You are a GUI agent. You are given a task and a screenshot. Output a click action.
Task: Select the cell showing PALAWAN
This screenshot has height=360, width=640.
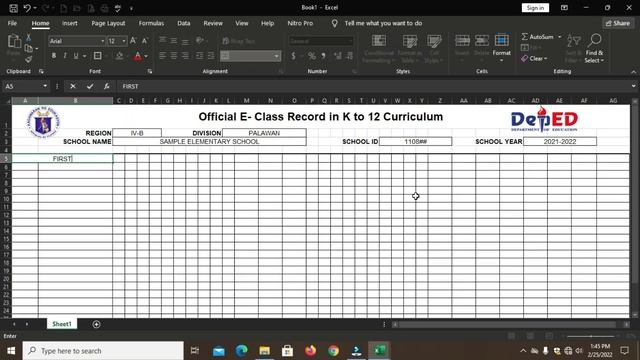coord(264,133)
